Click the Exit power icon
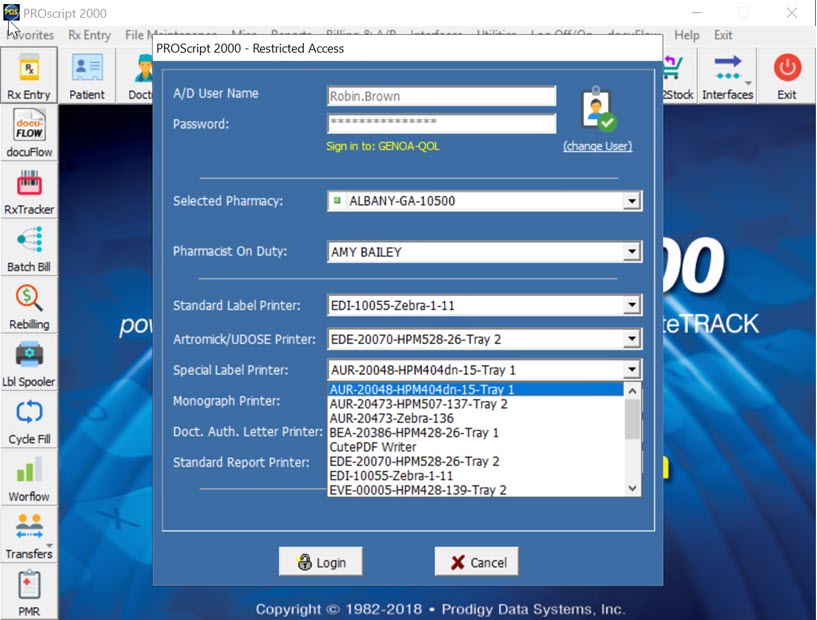Viewport: 817px width, 620px height. click(x=787, y=75)
